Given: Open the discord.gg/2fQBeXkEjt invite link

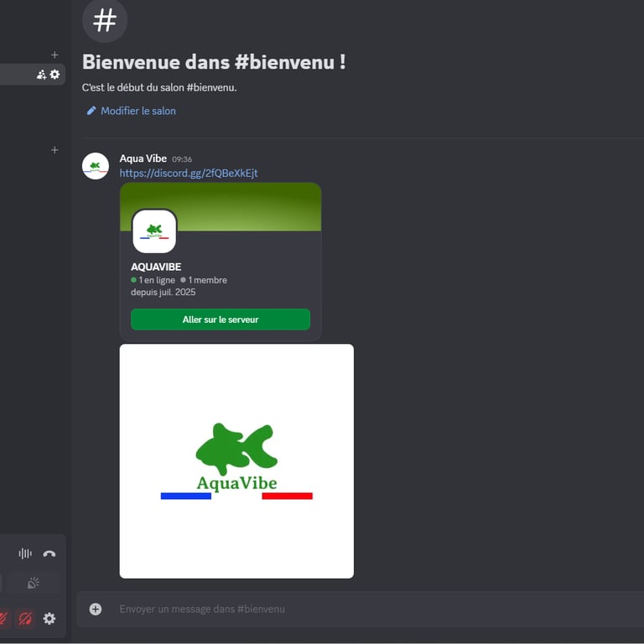Looking at the screenshot, I should (x=189, y=173).
